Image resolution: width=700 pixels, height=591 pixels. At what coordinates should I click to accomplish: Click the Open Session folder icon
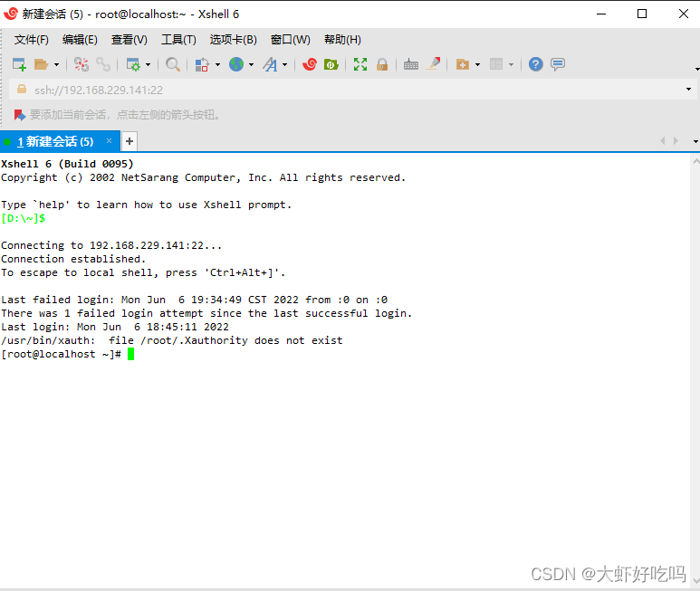(41, 64)
